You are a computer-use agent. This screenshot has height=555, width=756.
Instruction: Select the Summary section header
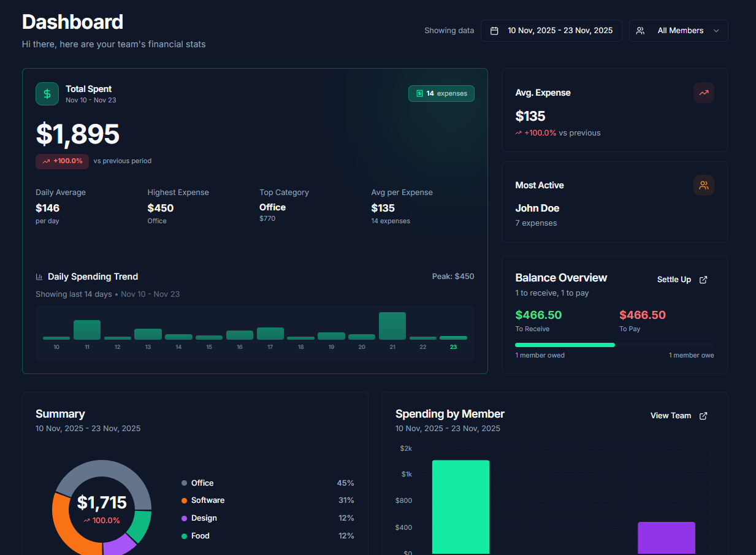pos(60,414)
